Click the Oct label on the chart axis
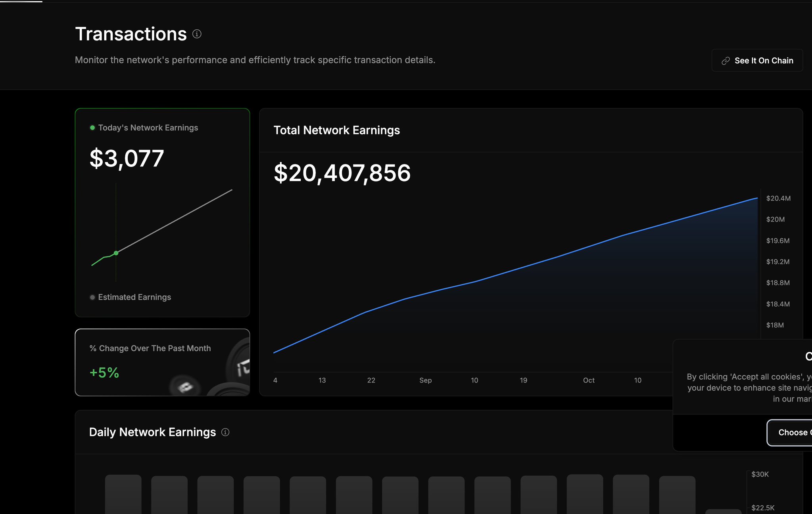The width and height of the screenshot is (812, 514). pyautogui.click(x=588, y=380)
